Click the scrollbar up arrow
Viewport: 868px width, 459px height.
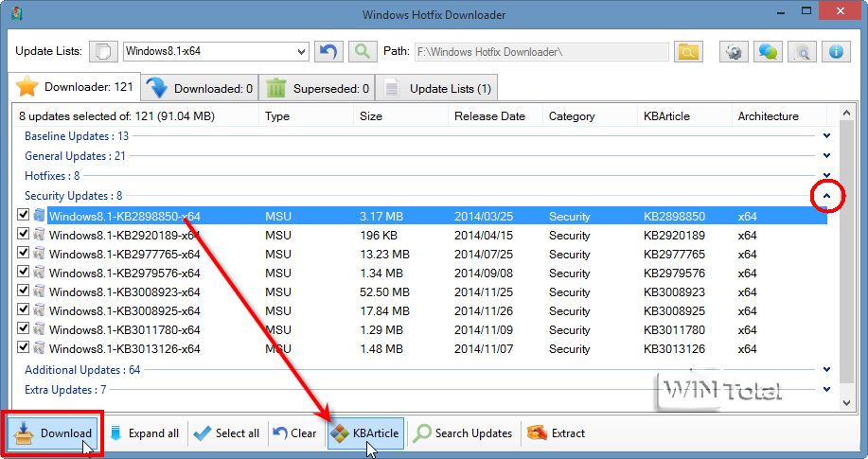(x=846, y=113)
